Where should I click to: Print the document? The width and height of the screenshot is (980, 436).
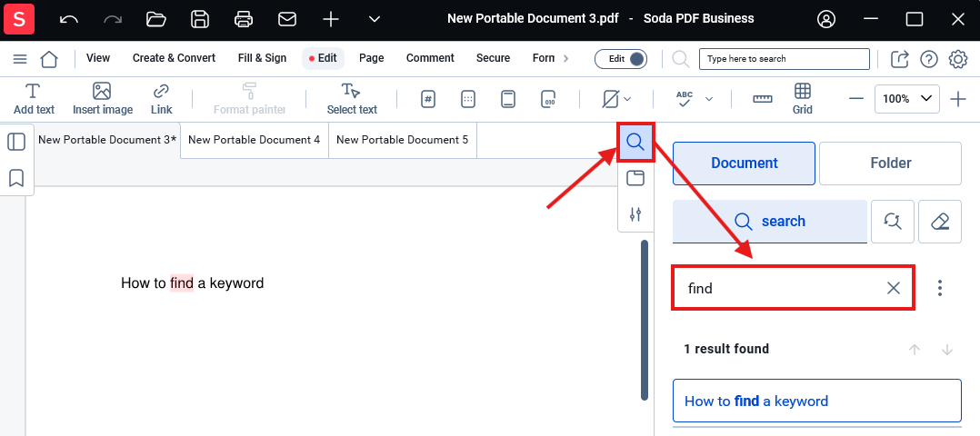click(x=243, y=19)
